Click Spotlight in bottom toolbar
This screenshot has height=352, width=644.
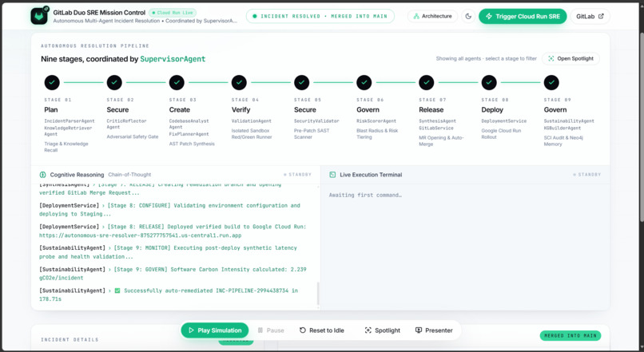coord(383,330)
